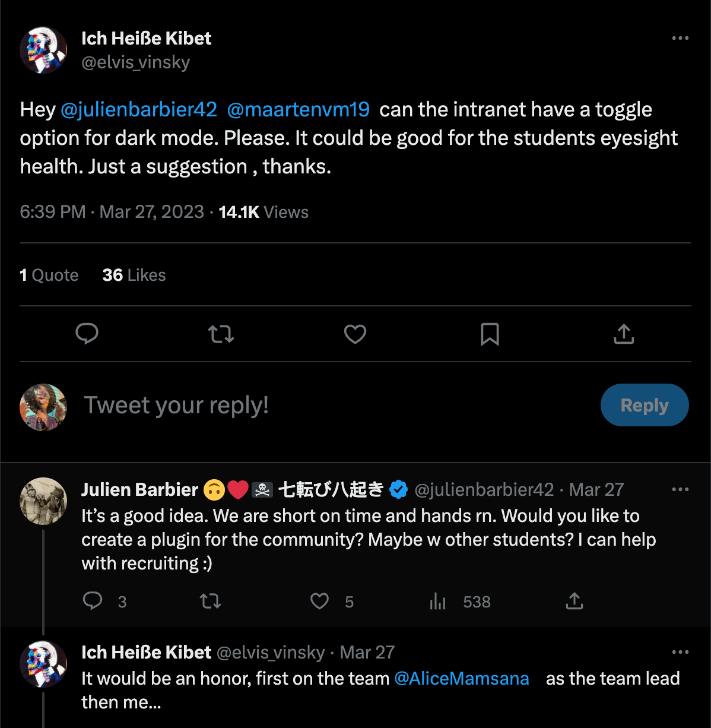711x728 pixels.
Task: Open @julienbarbier42's profile link
Action: pos(139,109)
